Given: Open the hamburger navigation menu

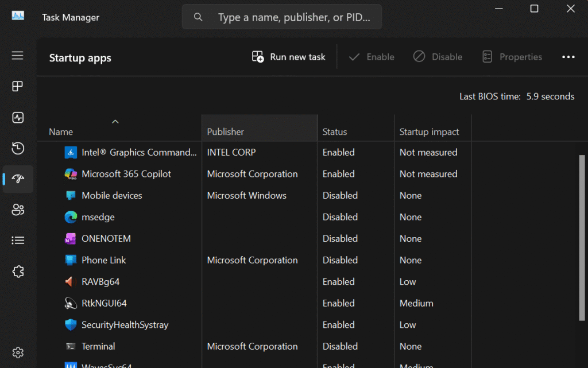Looking at the screenshot, I should point(18,56).
